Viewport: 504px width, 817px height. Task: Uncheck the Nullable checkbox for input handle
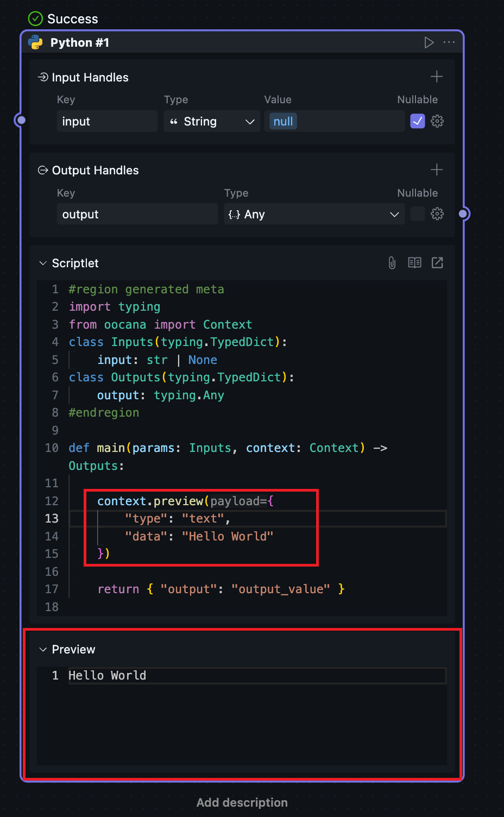(x=417, y=121)
